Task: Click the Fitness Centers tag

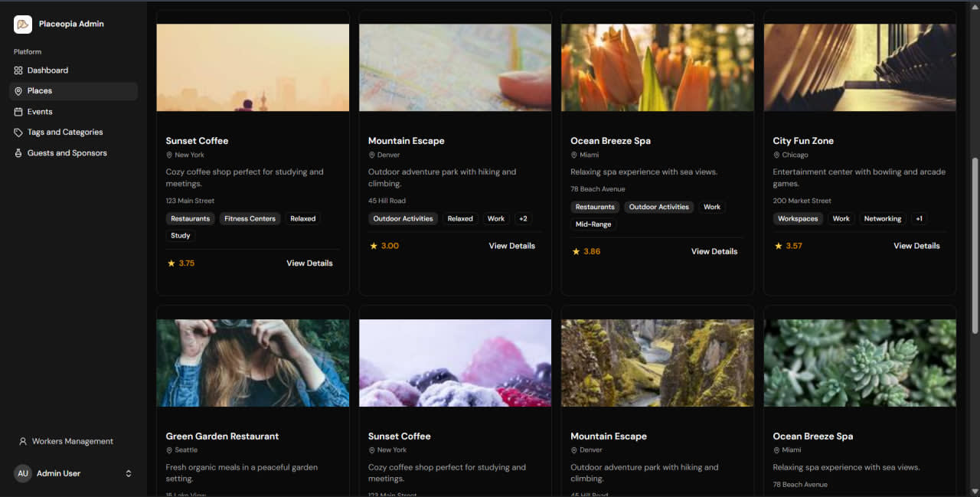Action: pos(250,219)
